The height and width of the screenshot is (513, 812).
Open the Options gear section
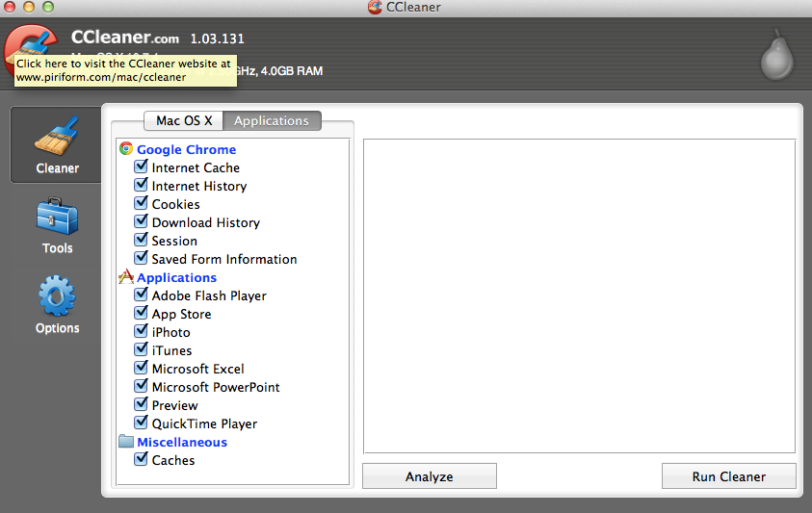(x=57, y=305)
